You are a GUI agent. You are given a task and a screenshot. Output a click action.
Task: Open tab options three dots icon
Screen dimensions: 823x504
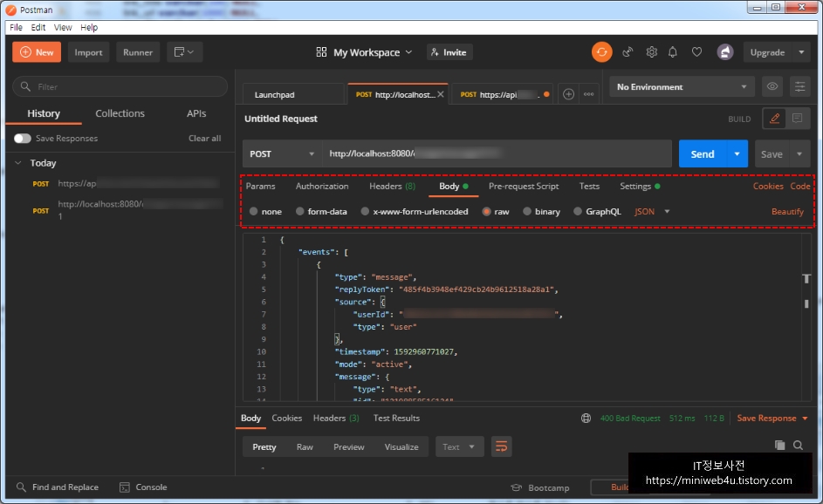pos(588,94)
